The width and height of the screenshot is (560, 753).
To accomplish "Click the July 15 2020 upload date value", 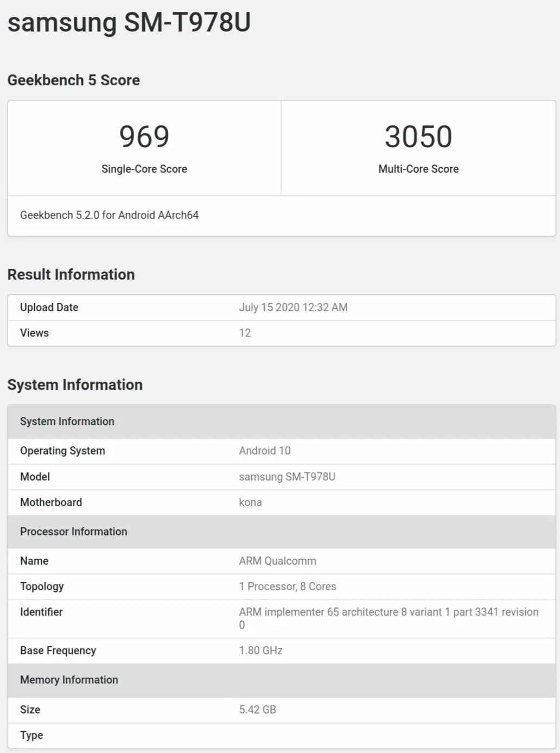I will click(293, 307).
